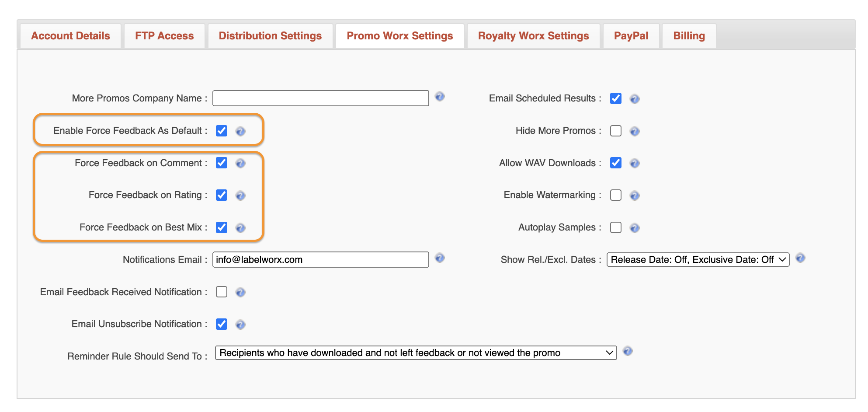Open help icon for Show Rel./Excl. Dates
Screen dimensions: 868x412
pyautogui.click(x=800, y=258)
